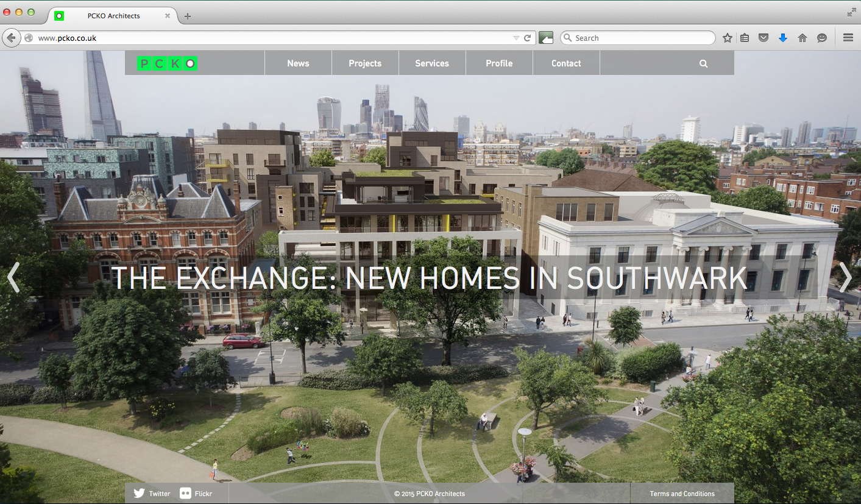Open the Firefox hamburger menu

pyautogui.click(x=848, y=38)
